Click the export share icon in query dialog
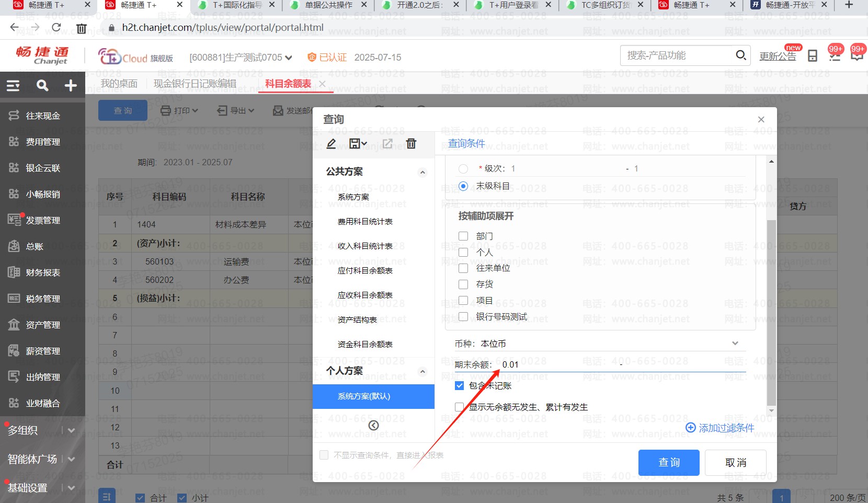Image resolution: width=868 pixels, height=503 pixels. [x=387, y=143]
